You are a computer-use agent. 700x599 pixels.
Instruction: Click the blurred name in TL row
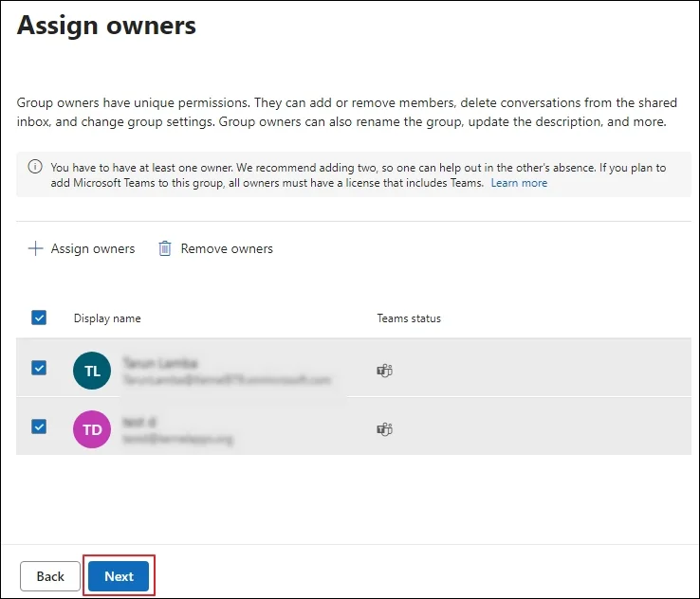159,363
